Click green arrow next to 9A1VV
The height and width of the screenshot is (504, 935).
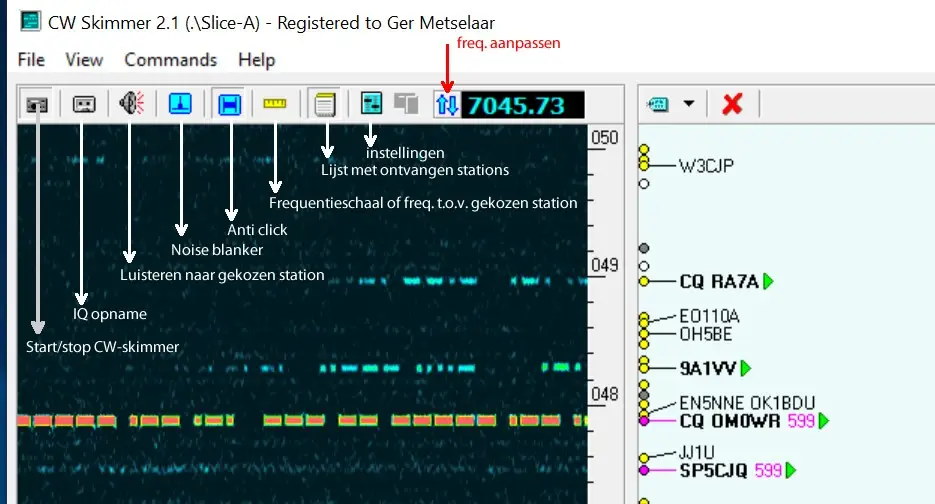click(x=745, y=369)
